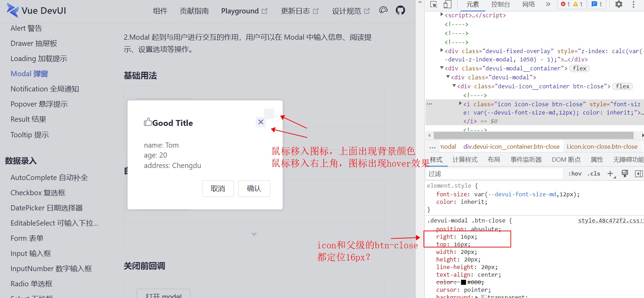Click the DOM tree horizontal scrollbar thumb
The width and height of the screenshot is (644, 298).
(534, 135)
